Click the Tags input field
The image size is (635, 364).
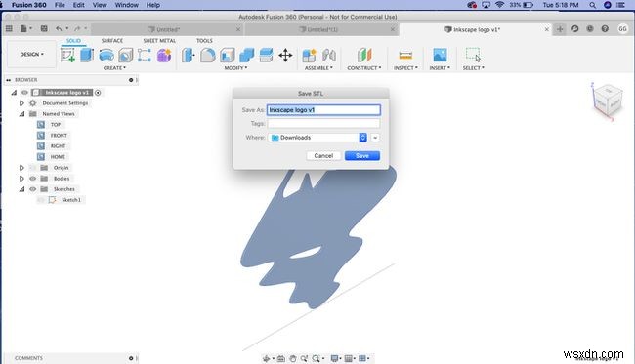pyautogui.click(x=323, y=123)
